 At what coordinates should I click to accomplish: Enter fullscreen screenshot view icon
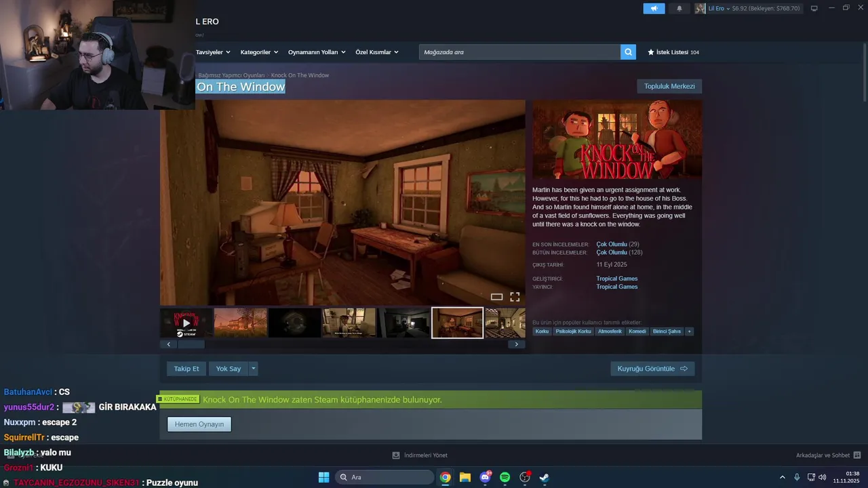click(515, 297)
